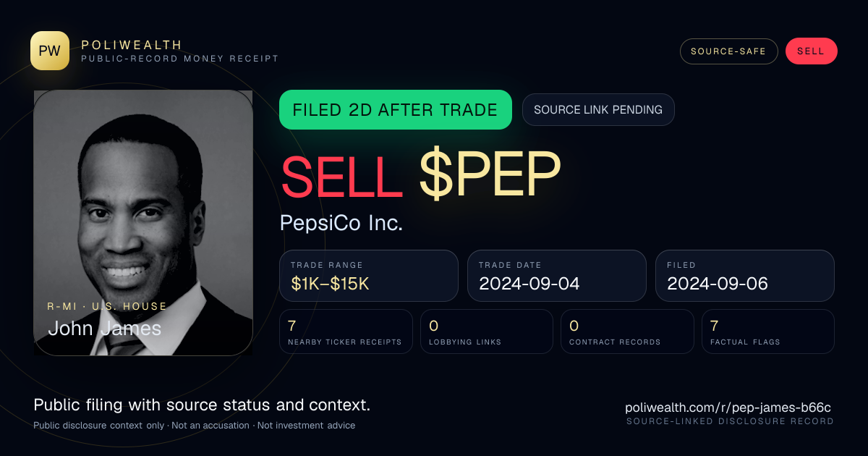
Task: Click the R-MI · U.S. House label
Action: point(107,306)
